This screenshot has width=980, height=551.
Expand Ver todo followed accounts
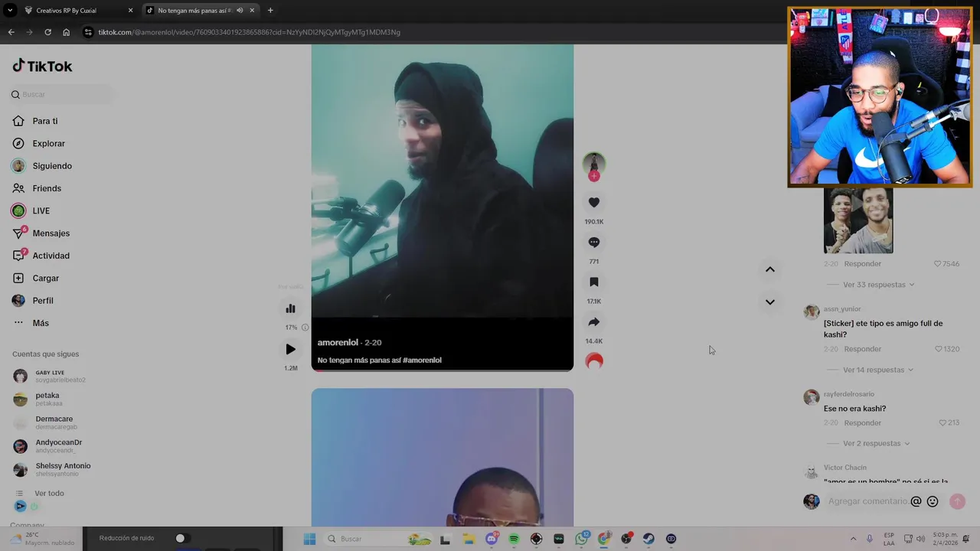[x=49, y=494]
